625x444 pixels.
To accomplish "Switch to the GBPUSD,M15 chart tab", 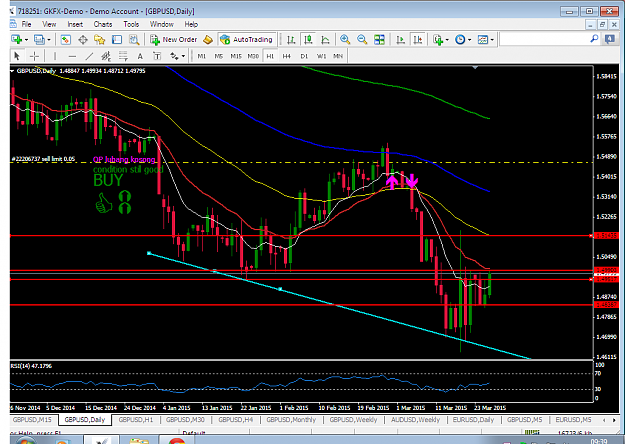I will pos(32,419).
